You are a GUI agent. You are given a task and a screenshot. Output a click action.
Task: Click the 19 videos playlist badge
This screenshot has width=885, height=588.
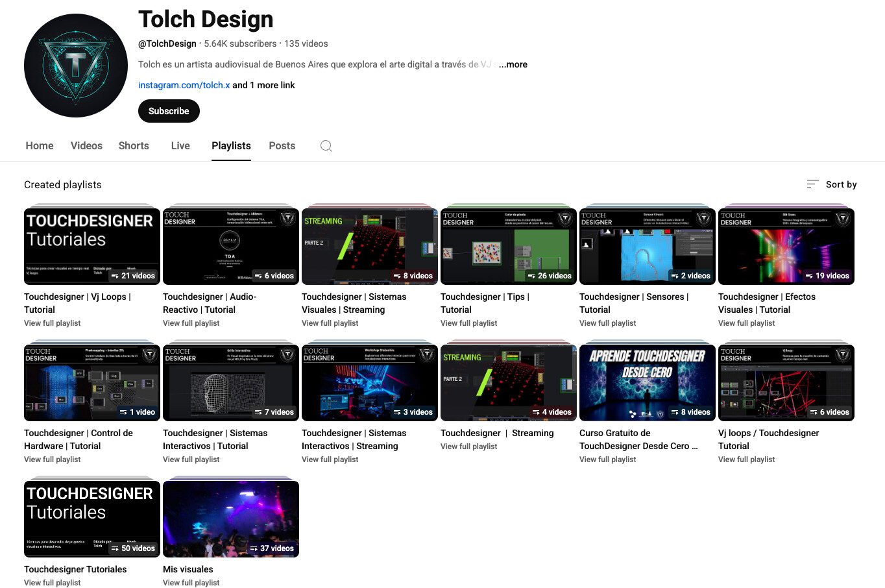tap(827, 276)
